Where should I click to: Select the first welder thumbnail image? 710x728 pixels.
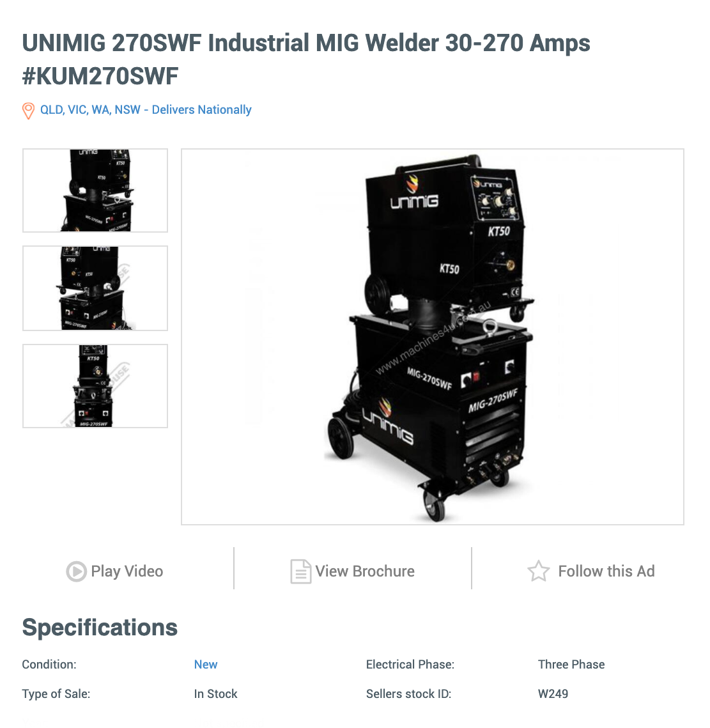tap(95, 190)
